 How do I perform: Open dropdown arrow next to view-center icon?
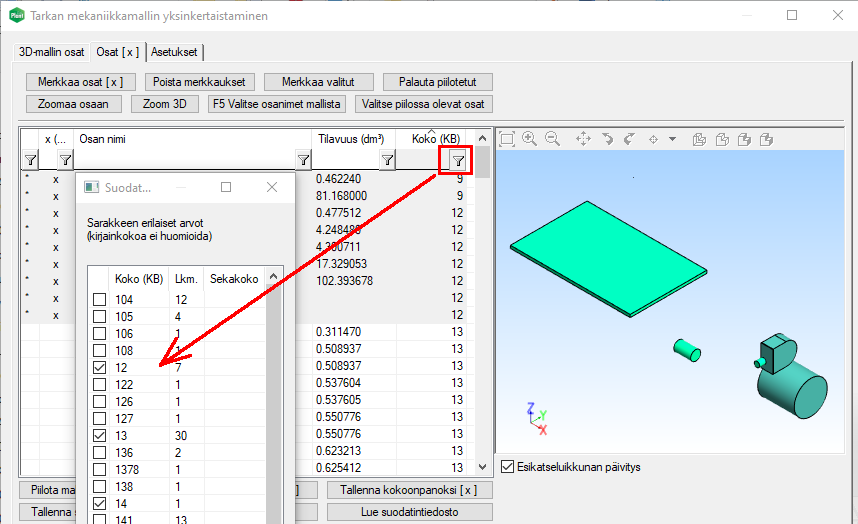[x=672, y=139]
